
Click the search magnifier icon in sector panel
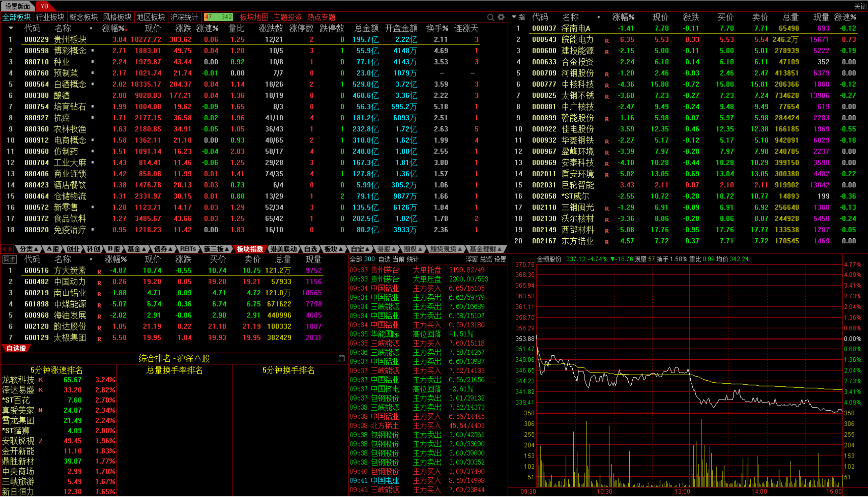[491, 17]
